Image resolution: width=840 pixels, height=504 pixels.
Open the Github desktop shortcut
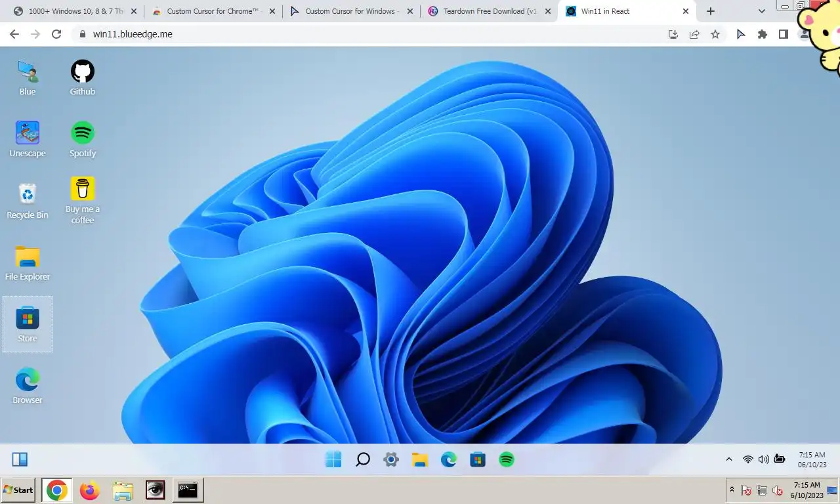[83, 78]
